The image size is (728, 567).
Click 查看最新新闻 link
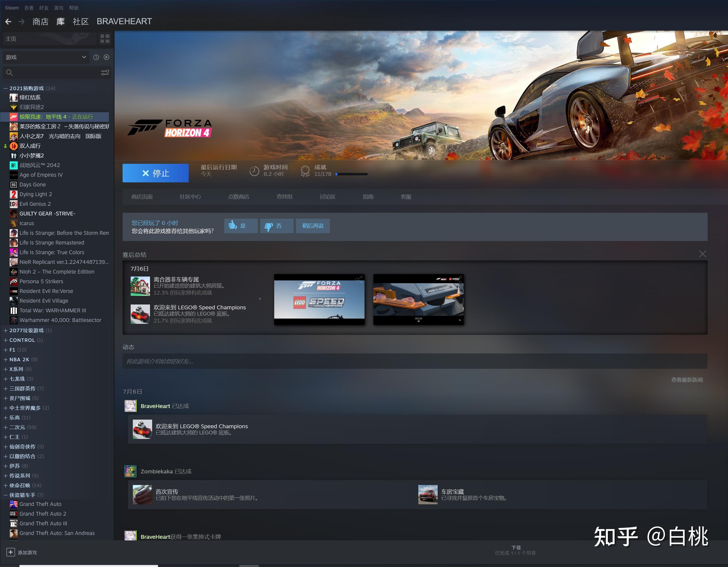tap(687, 380)
